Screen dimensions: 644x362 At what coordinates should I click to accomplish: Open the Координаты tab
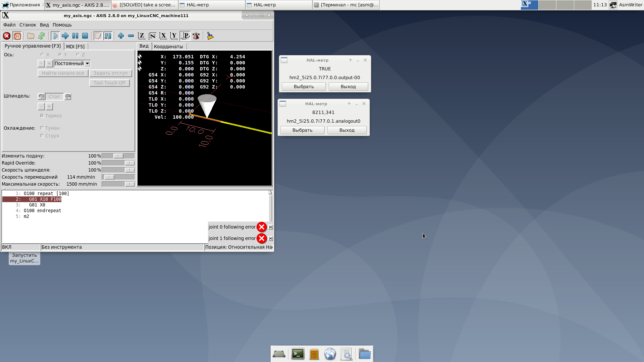pyautogui.click(x=168, y=47)
